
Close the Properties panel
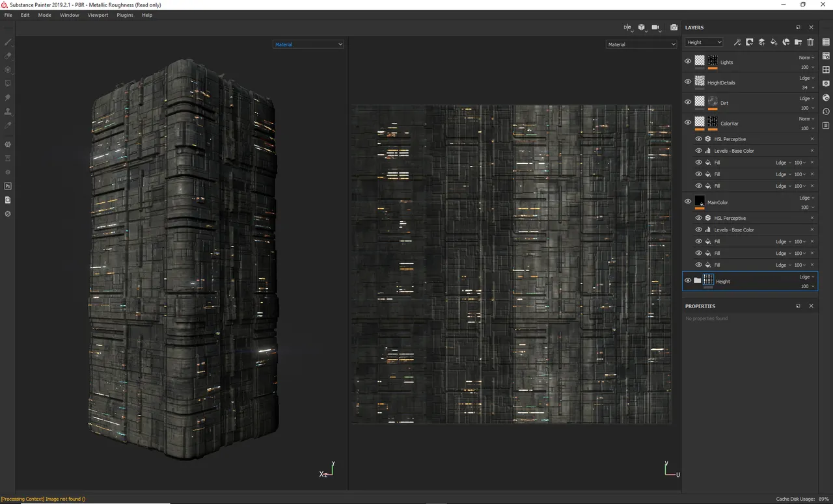pos(811,306)
